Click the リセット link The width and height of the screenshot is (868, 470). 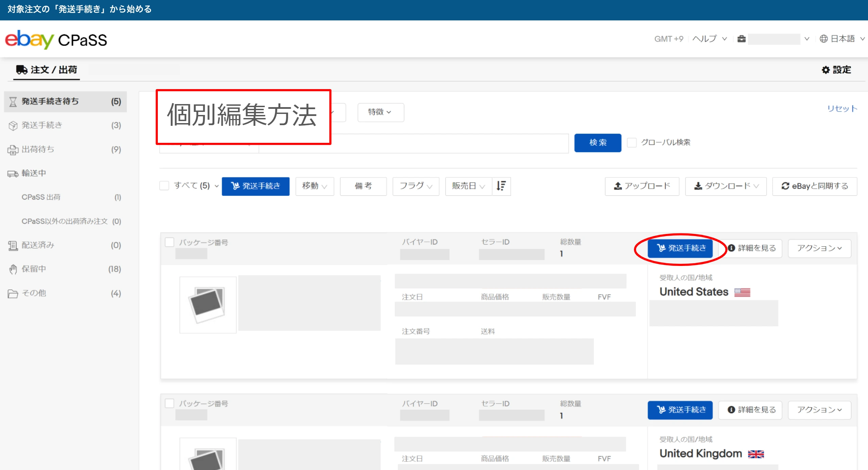[x=842, y=108]
